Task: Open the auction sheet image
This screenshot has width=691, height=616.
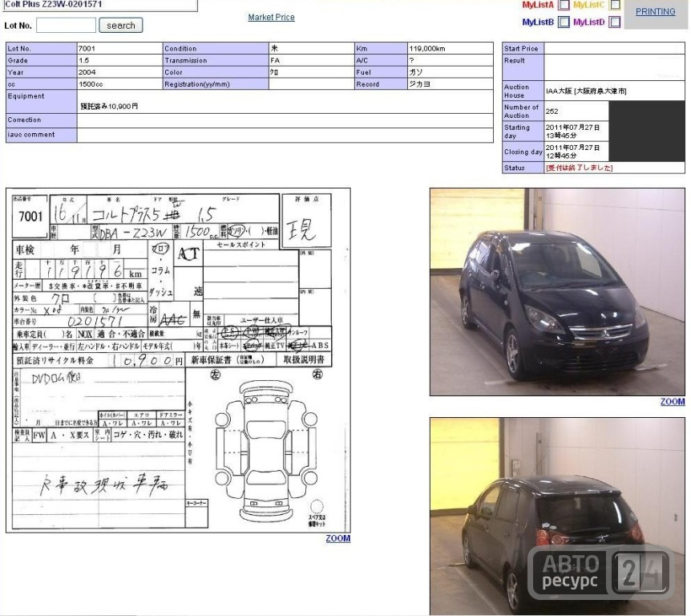Action: click(178, 360)
